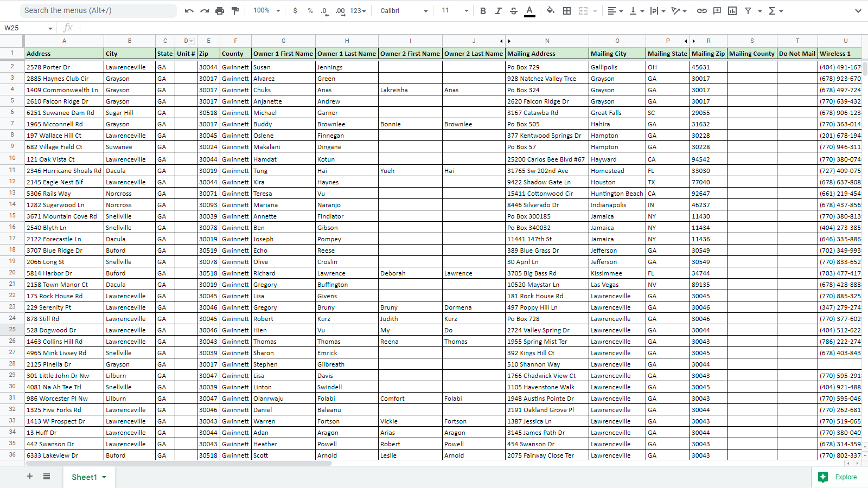The height and width of the screenshot is (488, 868).
Task: Click the Print icon
Action: (x=220, y=11)
